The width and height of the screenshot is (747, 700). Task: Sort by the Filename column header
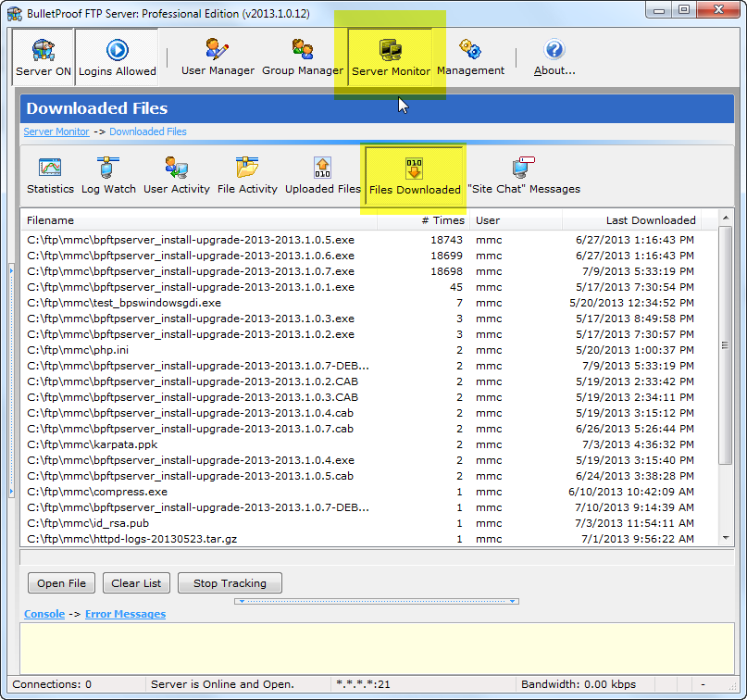point(199,220)
